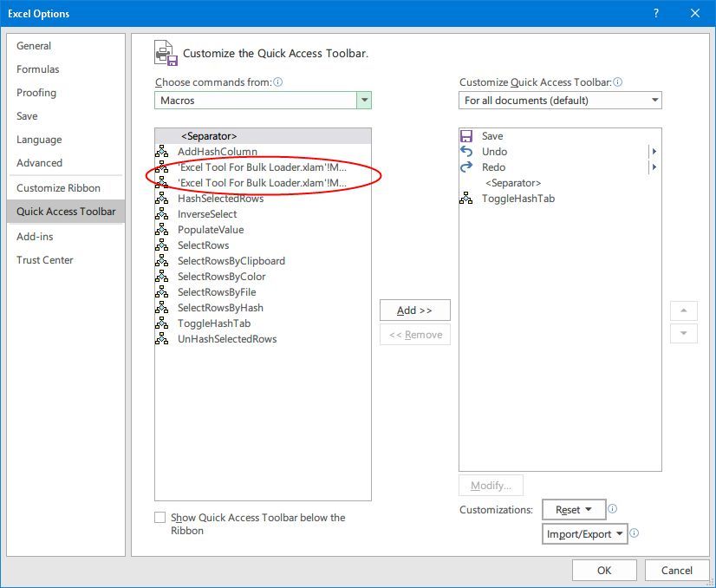Click the HashSelectedRows macro icon

click(161, 199)
